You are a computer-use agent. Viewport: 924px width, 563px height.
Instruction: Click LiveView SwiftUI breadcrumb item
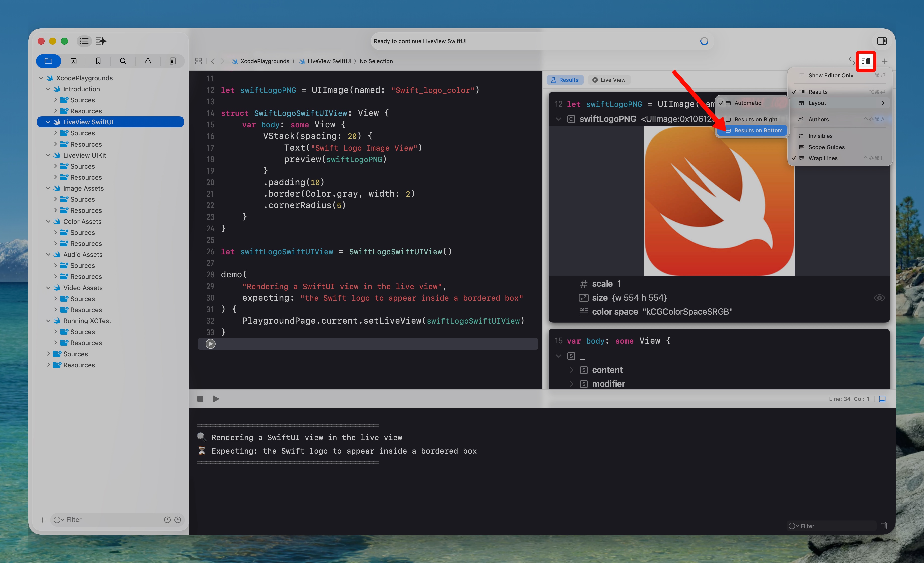[329, 61]
